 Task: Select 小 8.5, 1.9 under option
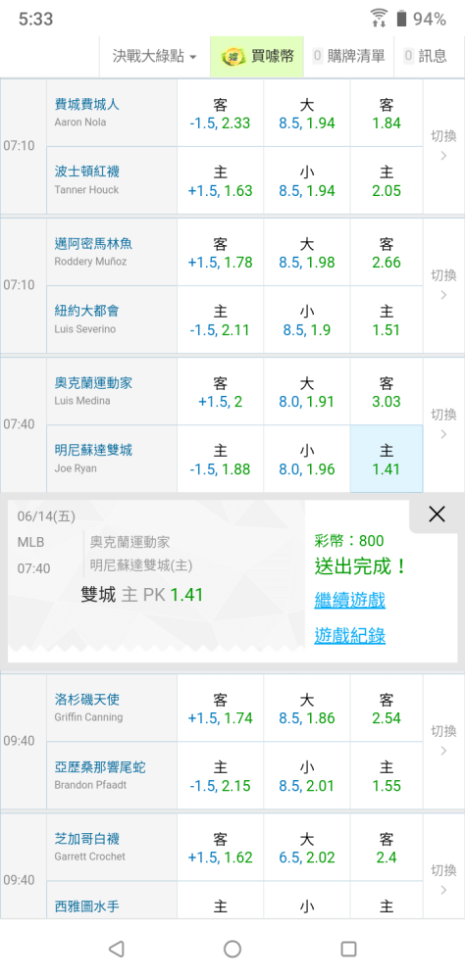(x=307, y=320)
